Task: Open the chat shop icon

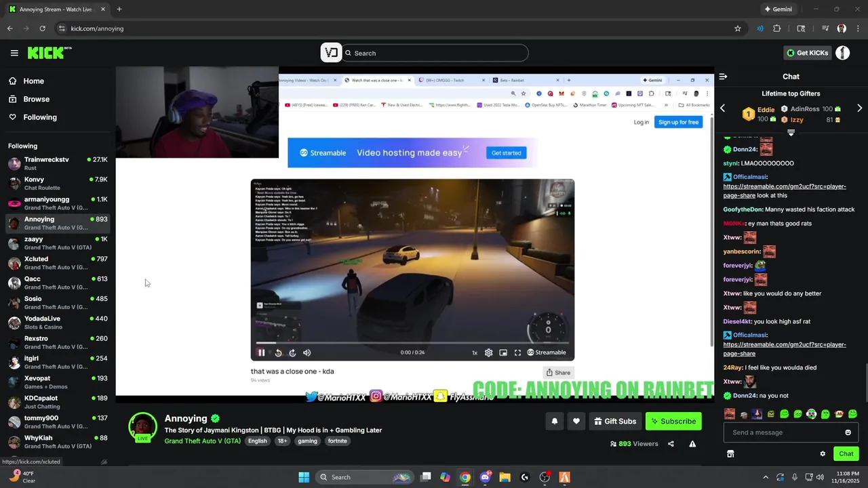Action: click(x=730, y=454)
